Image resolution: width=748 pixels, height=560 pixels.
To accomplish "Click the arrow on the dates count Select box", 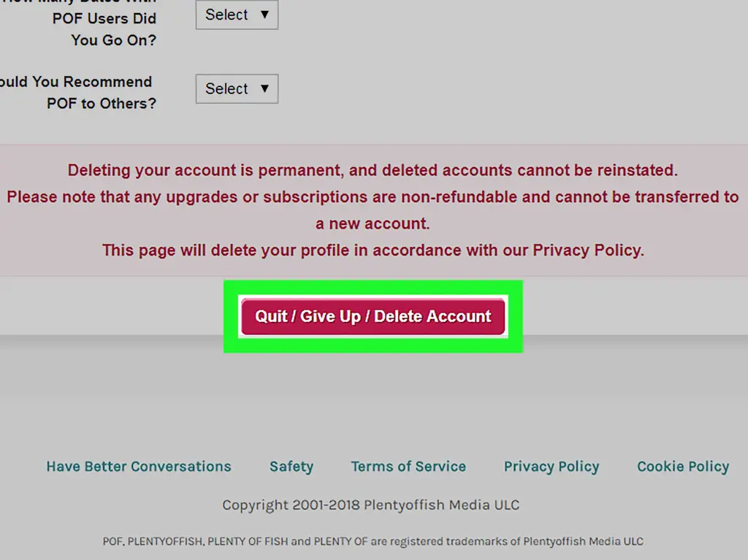I will click(x=264, y=15).
